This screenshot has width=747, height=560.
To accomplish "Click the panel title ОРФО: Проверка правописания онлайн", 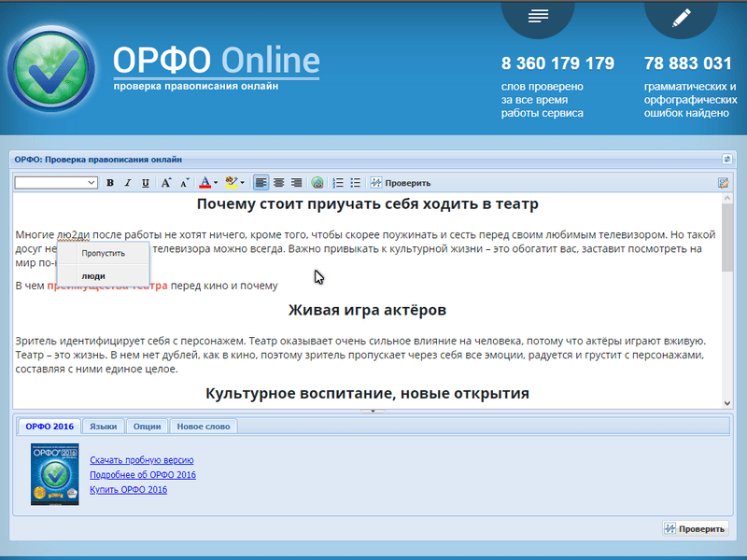I will pyautogui.click(x=98, y=160).
